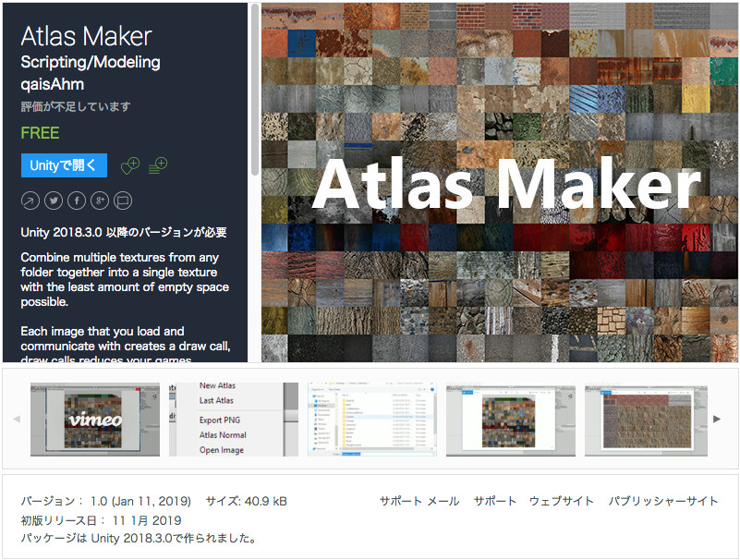
Task: Click the Unity 2018.3.0 以降のバージョンが必要 text
Action: click(x=124, y=232)
